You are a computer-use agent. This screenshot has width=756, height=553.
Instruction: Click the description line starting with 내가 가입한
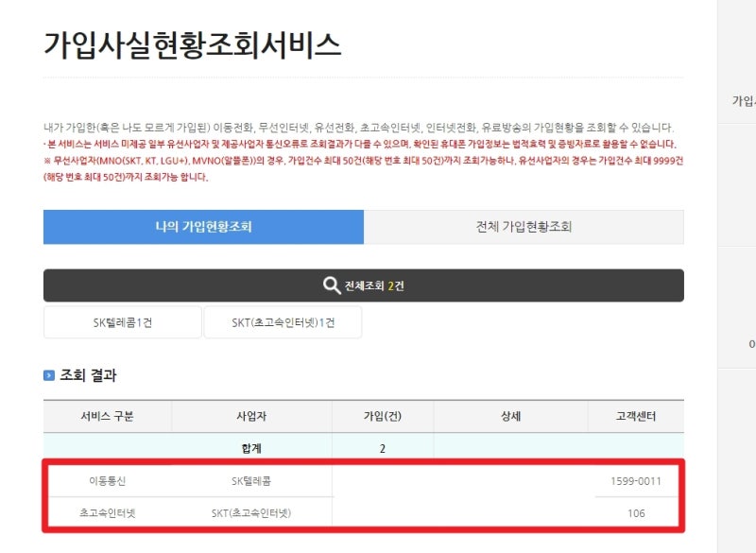(358, 128)
